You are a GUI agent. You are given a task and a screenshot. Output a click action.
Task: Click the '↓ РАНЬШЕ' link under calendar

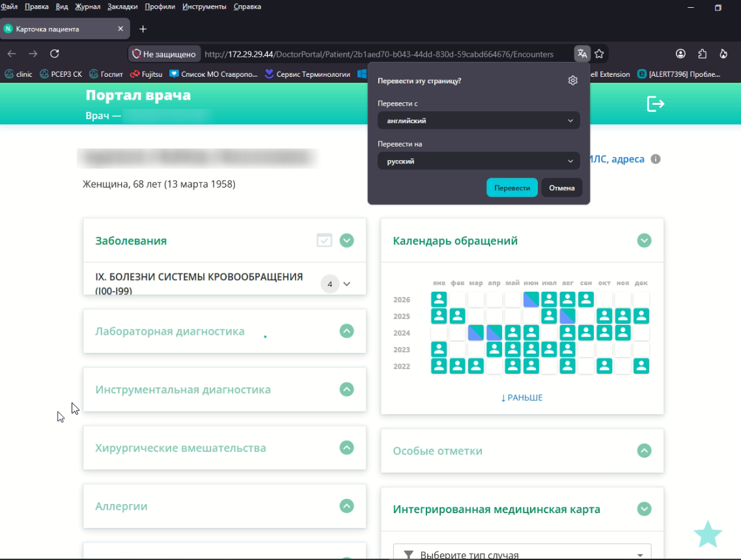click(x=522, y=398)
